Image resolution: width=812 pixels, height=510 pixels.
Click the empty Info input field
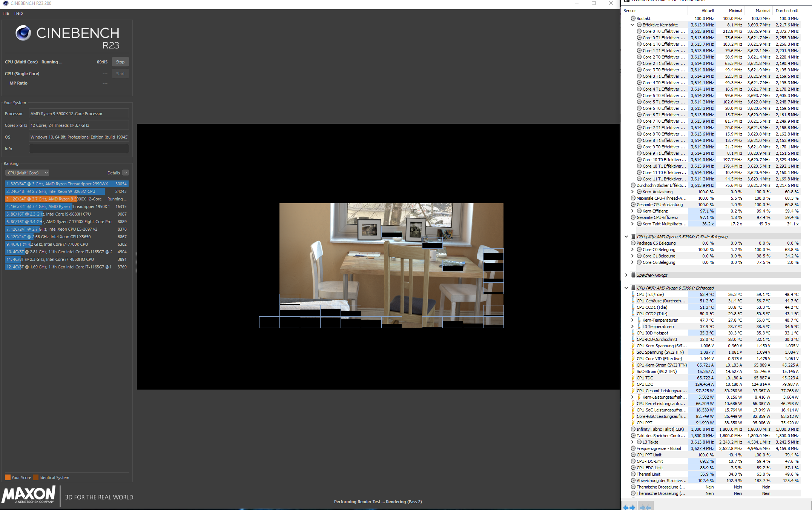(79, 149)
